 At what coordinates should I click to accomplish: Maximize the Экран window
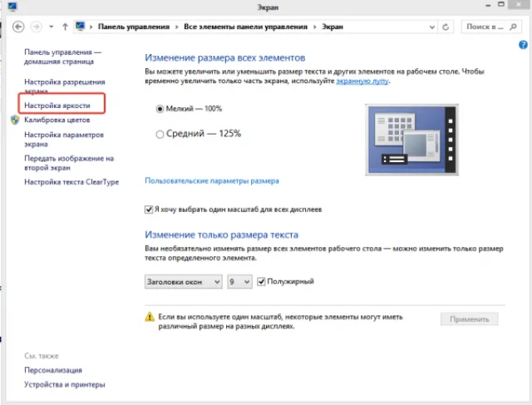pos(501,4)
